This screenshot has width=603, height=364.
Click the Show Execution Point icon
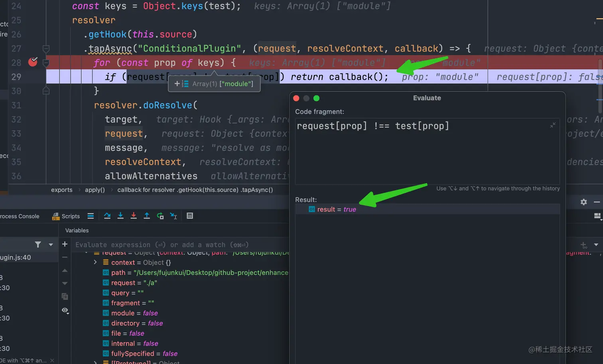[91, 216]
